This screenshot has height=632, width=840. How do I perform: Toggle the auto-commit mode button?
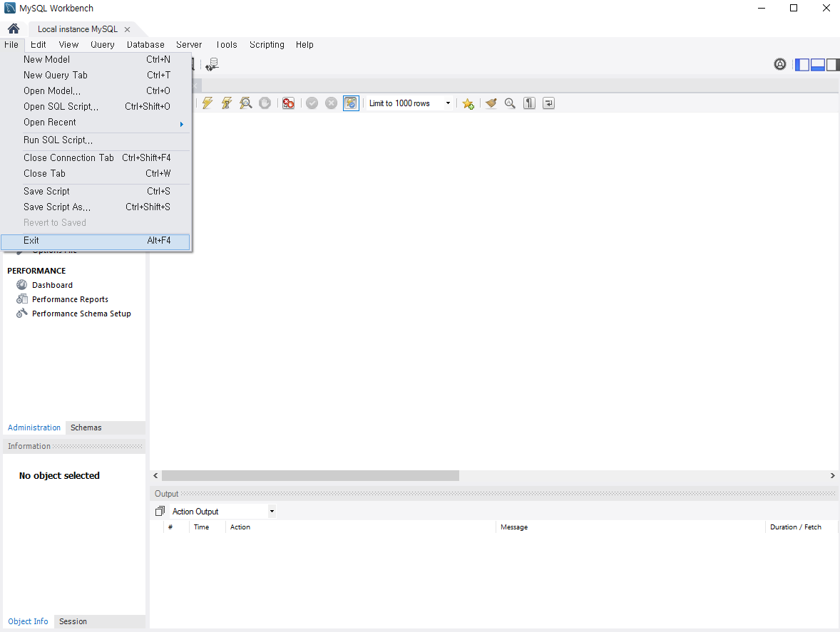tap(351, 103)
